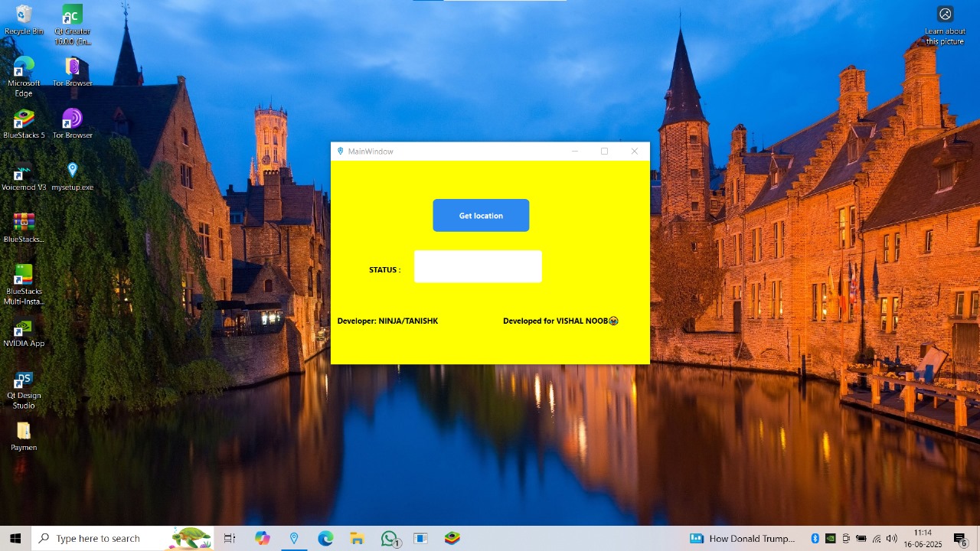The width and height of the screenshot is (980, 551).
Task: Open the Wi-Fi network tray icon
Action: point(877,538)
